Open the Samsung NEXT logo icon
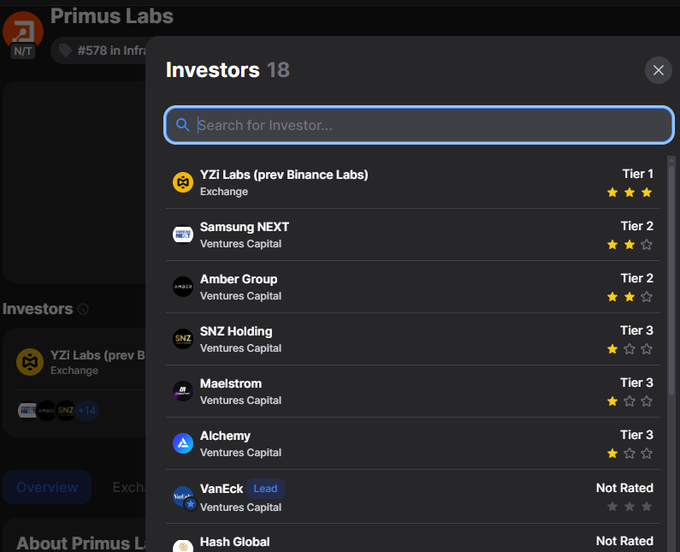The image size is (680, 552). [x=183, y=235]
